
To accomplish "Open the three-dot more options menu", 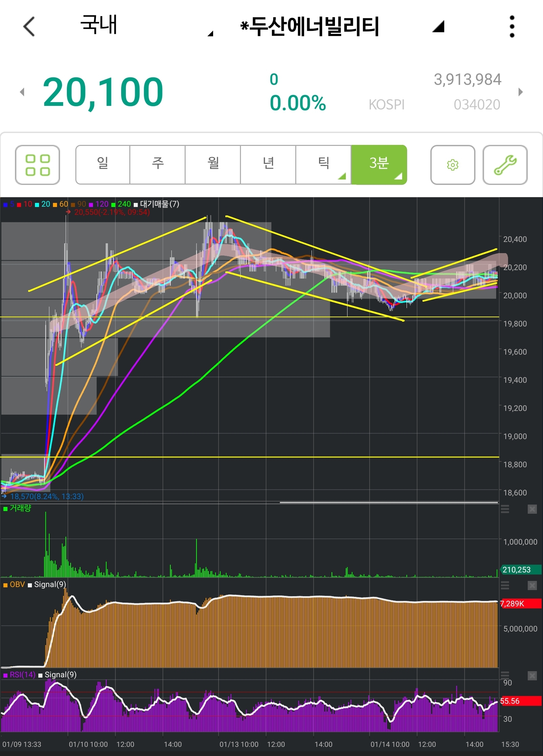I will [x=512, y=26].
